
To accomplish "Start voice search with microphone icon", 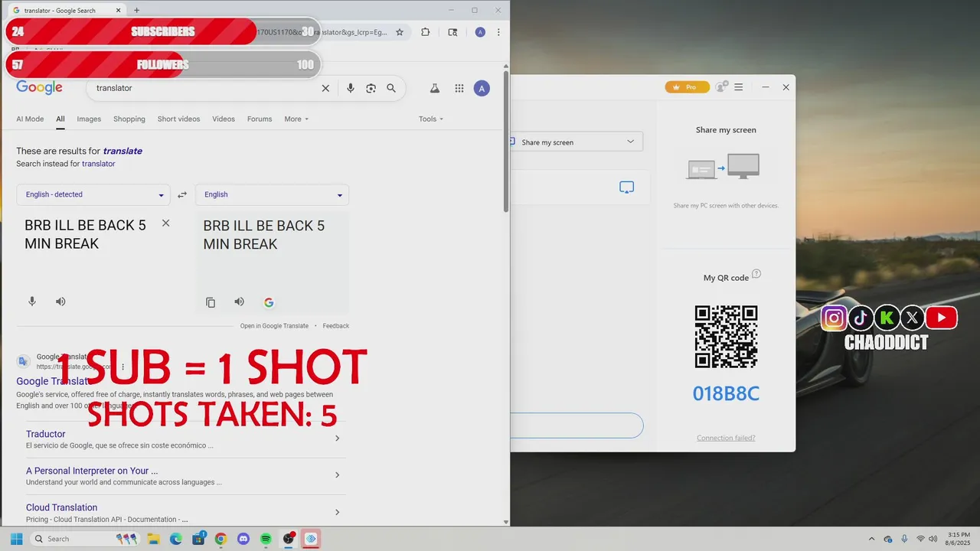I will 351,88.
